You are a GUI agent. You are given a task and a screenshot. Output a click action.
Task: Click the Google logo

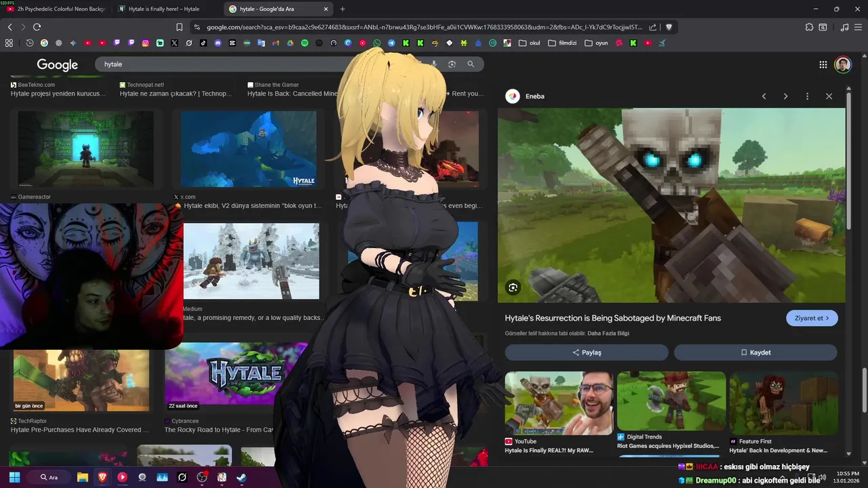pos(57,64)
